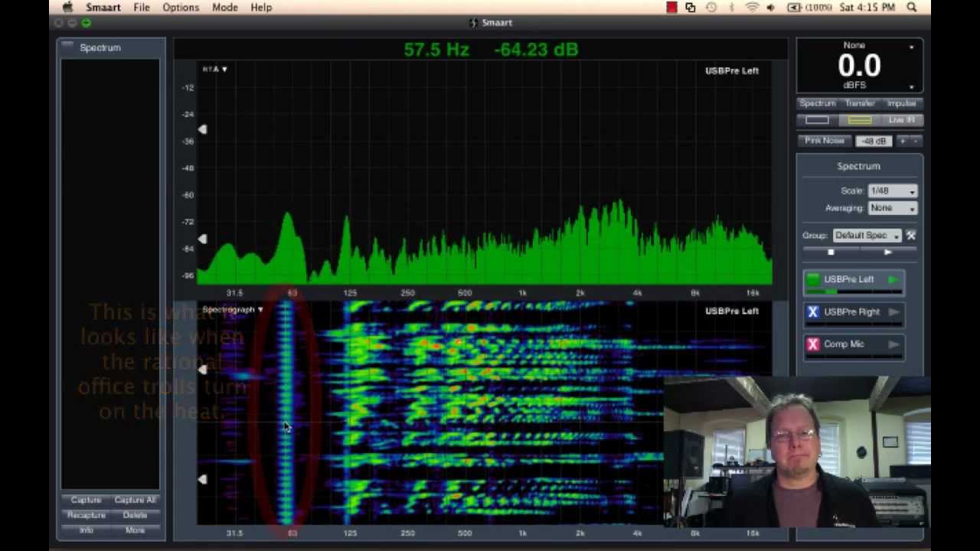Open the Help menu
This screenshot has width=980, height=551.
coord(261,7)
